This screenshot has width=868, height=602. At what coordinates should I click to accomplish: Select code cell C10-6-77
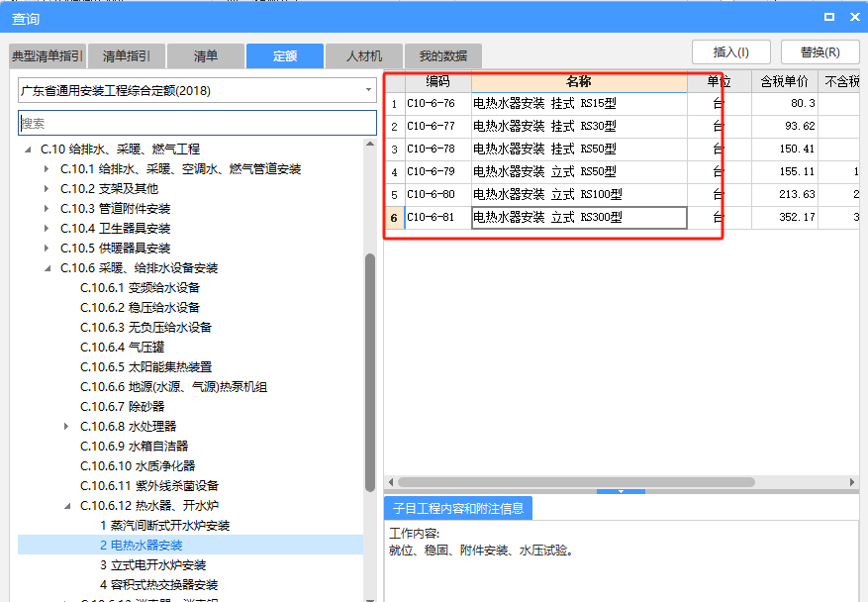tap(437, 127)
